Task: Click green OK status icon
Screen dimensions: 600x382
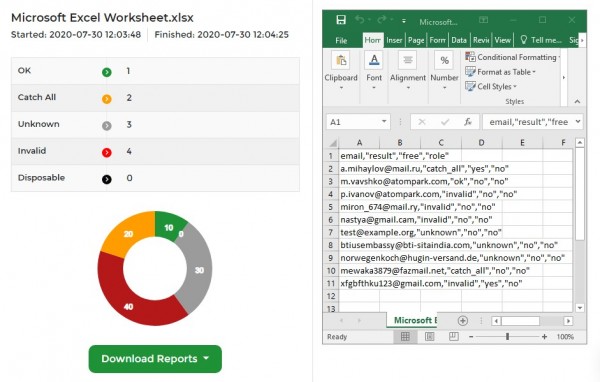Action: [x=107, y=72]
